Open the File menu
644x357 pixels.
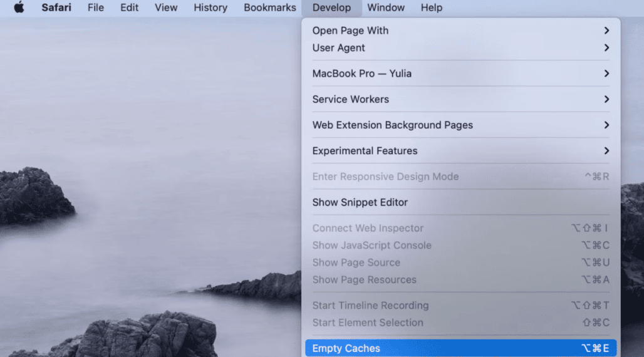tap(96, 8)
